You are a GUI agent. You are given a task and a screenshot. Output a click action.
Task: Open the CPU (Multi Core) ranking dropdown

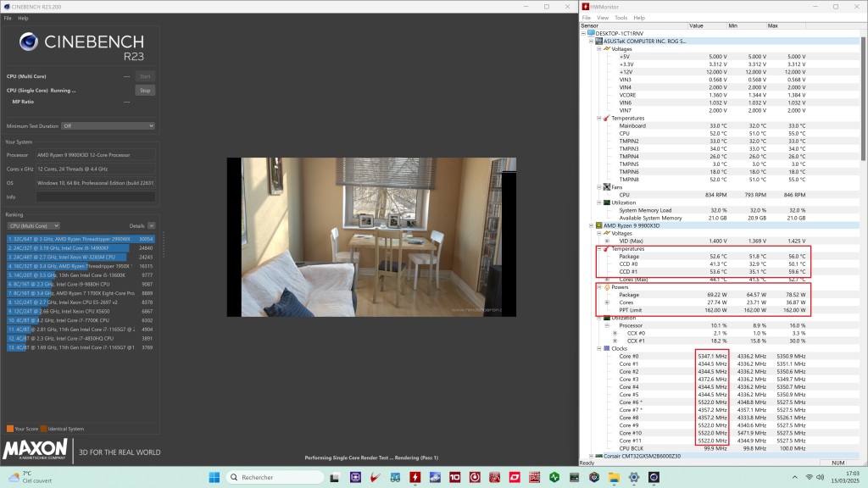(34, 225)
